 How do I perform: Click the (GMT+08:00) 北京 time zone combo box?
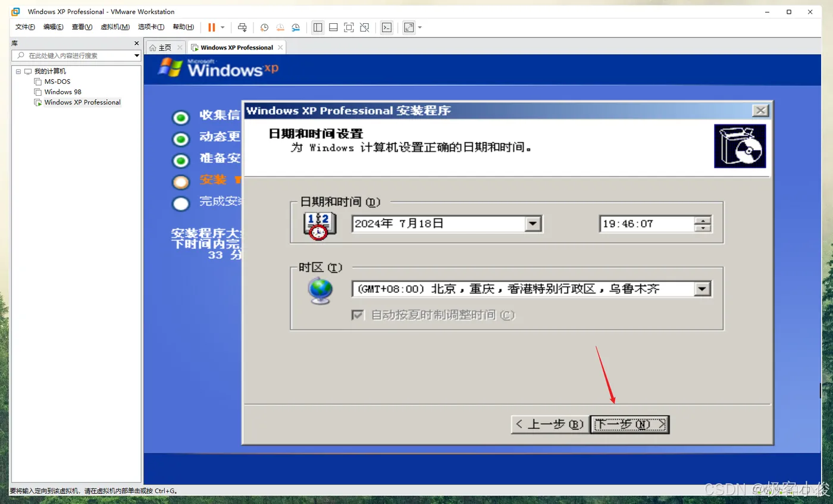pyautogui.click(x=531, y=289)
